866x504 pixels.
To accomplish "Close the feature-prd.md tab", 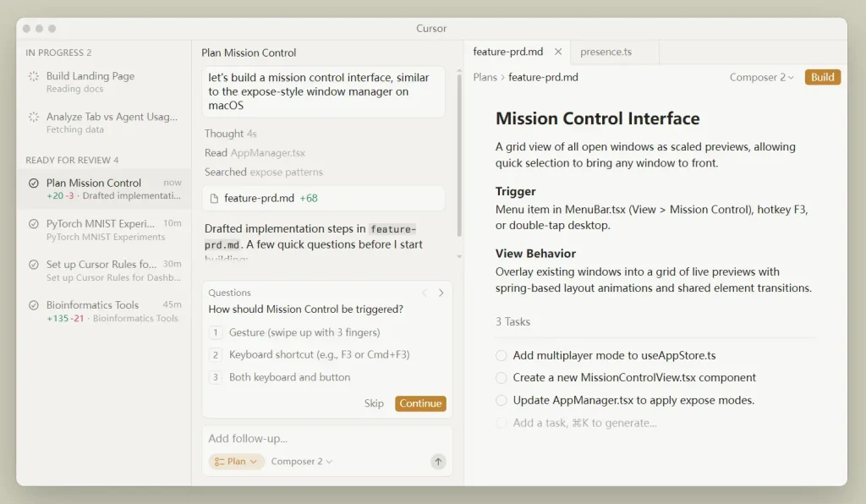I will (x=557, y=52).
